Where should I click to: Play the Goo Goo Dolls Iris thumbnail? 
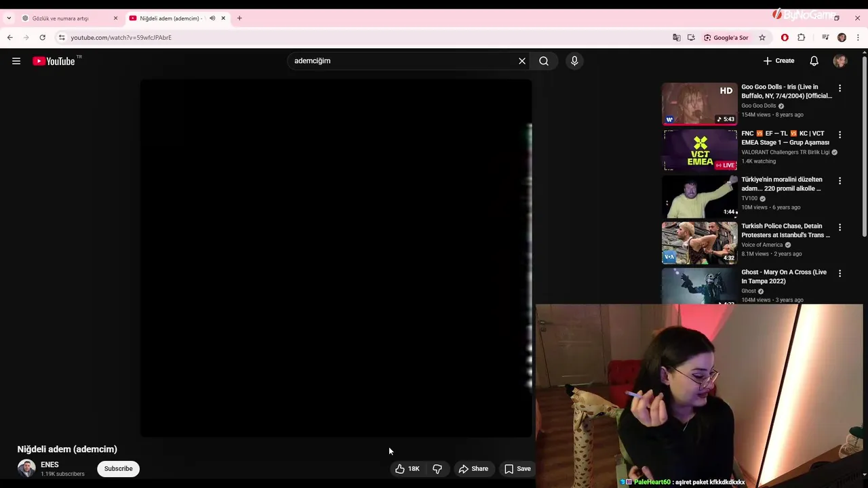699,104
